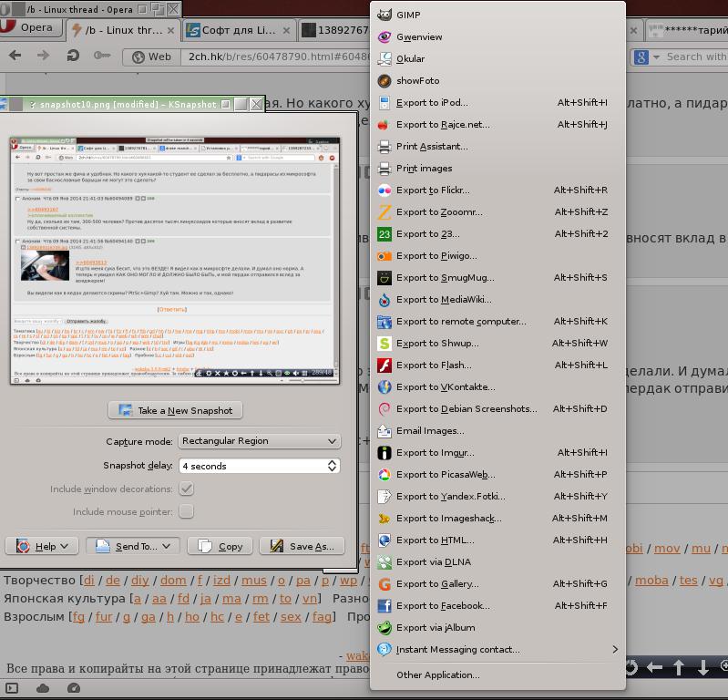Click the Export to Imageshack icon
The height and width of the screenshot is (700, 728).
(x=385, y=518)
